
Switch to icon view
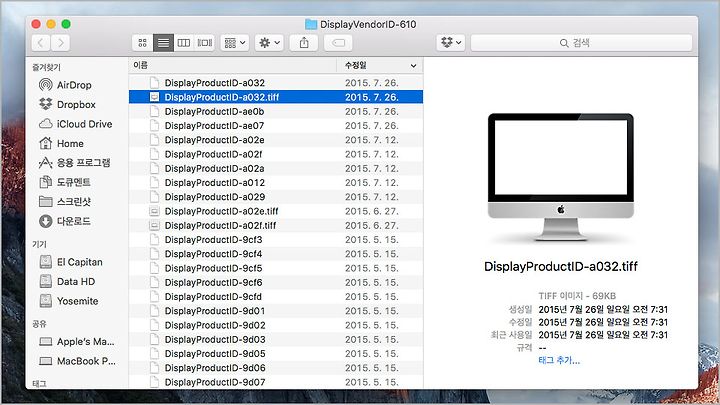pyautogui.click(x=142, y=43)
